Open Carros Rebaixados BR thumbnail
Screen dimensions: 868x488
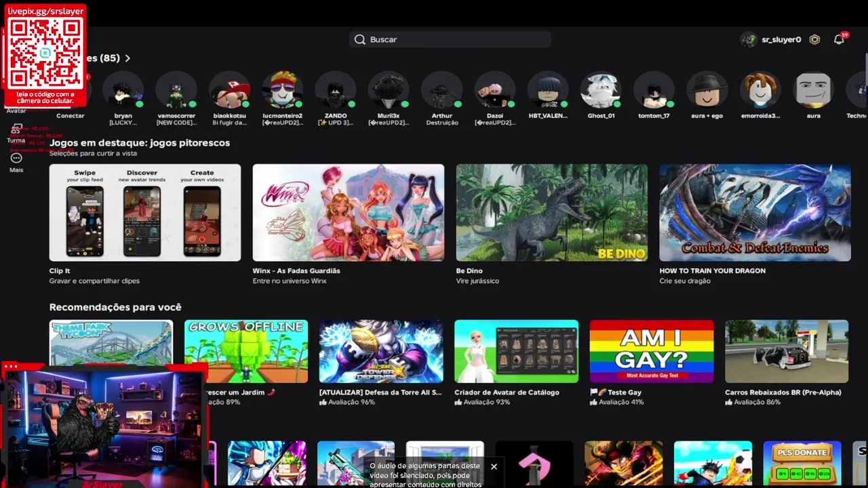pyautogui.click(x=787, y=351)
